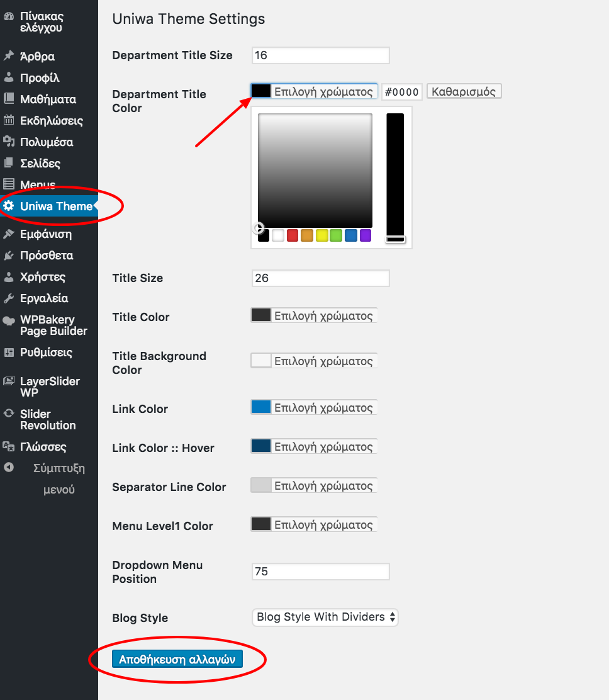
Task: Open the Σελίδες menu item
Action: 40,164
